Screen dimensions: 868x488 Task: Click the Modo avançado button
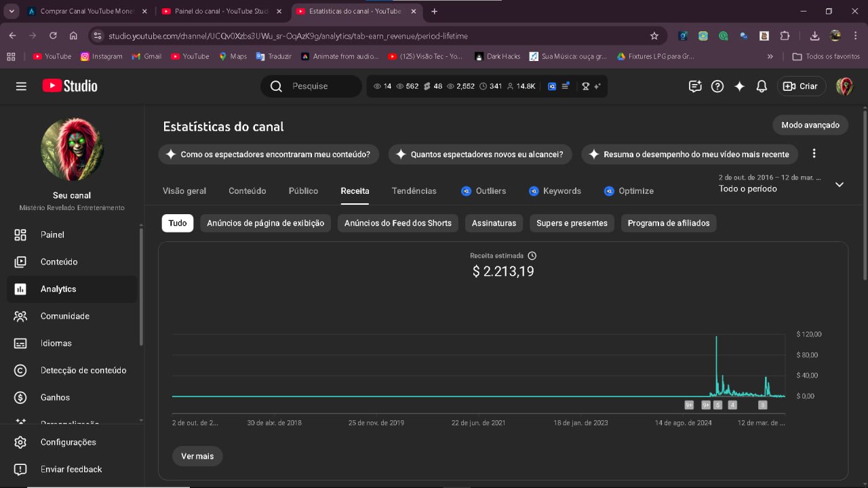[810, 125]
